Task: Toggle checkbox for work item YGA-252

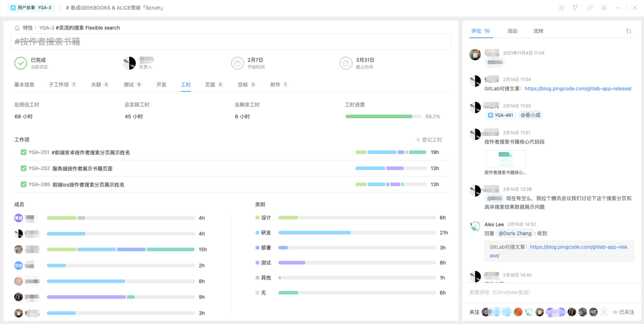Action: (x=24, y=168)
